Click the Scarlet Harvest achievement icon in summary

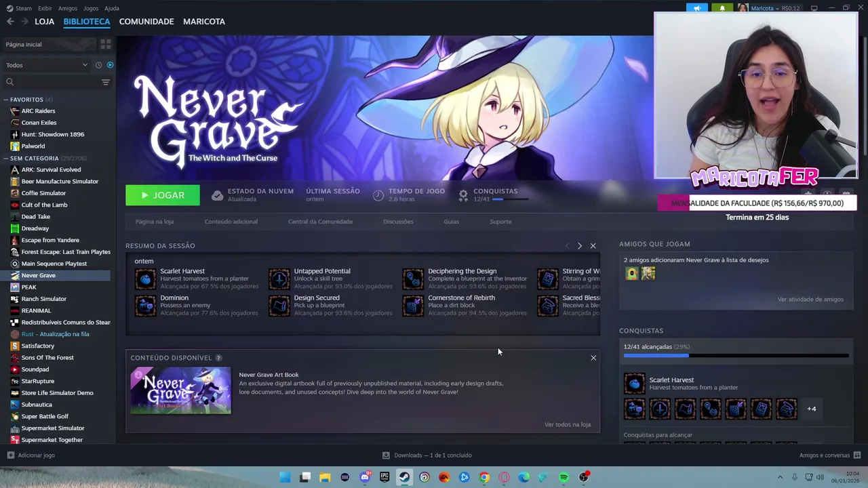[145, 279]
